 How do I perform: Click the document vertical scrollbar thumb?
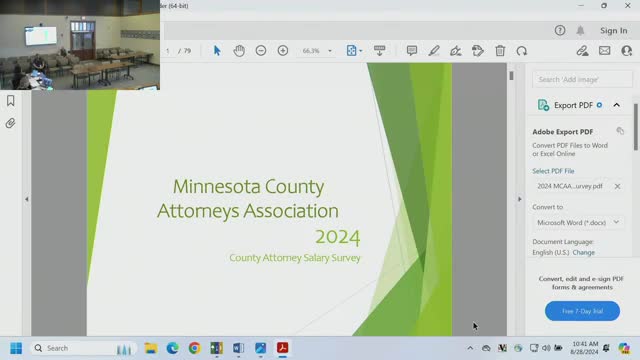[511, 76]
